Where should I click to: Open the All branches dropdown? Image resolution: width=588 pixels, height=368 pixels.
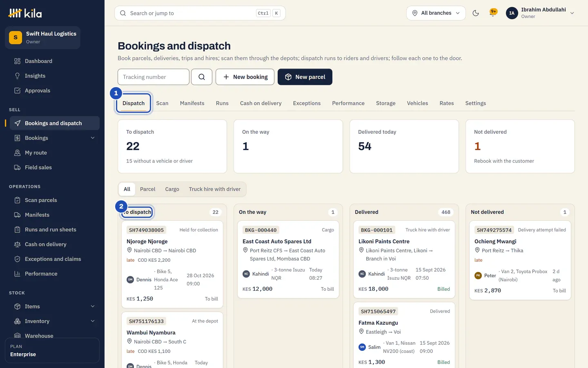coord(436,13)
